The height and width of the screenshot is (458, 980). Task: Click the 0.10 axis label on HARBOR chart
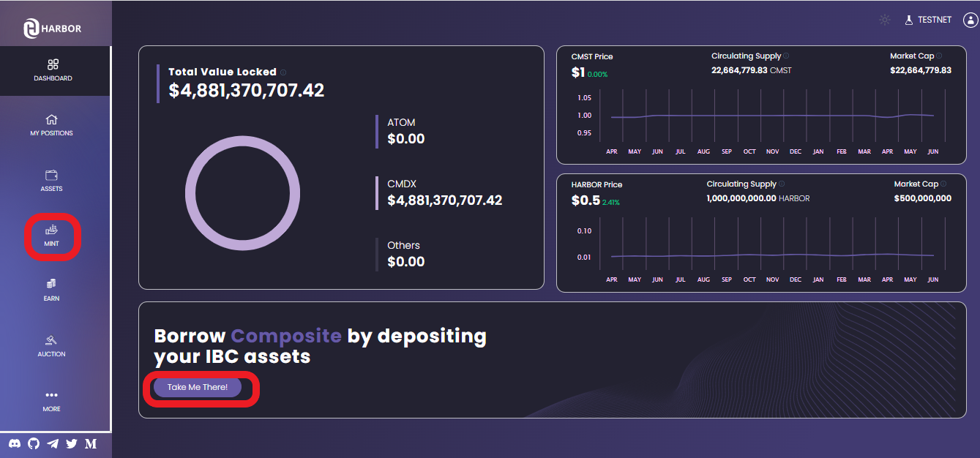pyautogui.click(x=584, y=230)
